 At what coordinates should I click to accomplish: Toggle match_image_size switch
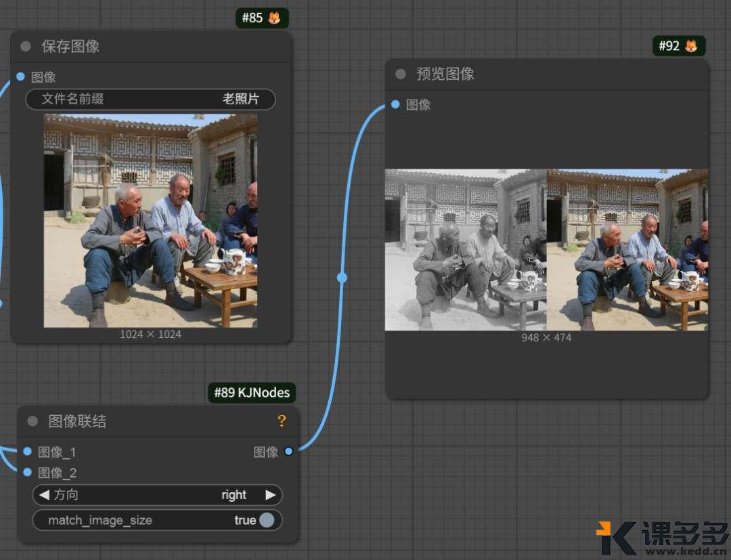267,520
